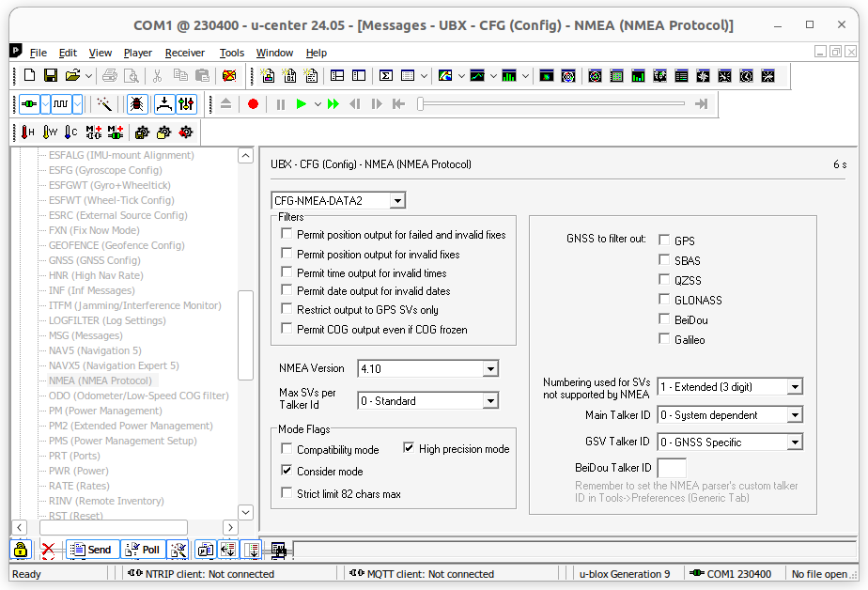Image resolution: width=868 pixels, height=590 pixels.
Task: Open dropdown arrow beside Play button
Action: coord(318,104)
